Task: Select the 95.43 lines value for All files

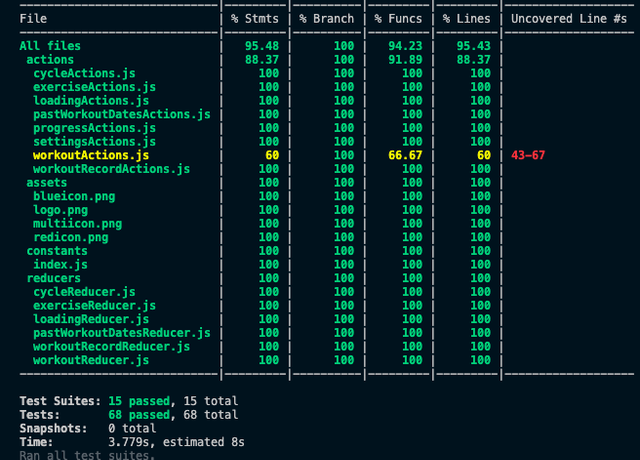Action: coord(473,46)
